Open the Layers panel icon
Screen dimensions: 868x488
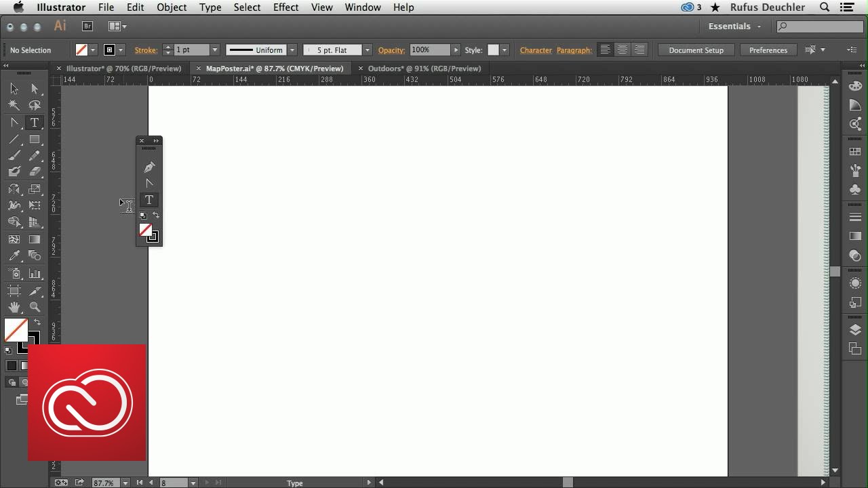(855, 330)
